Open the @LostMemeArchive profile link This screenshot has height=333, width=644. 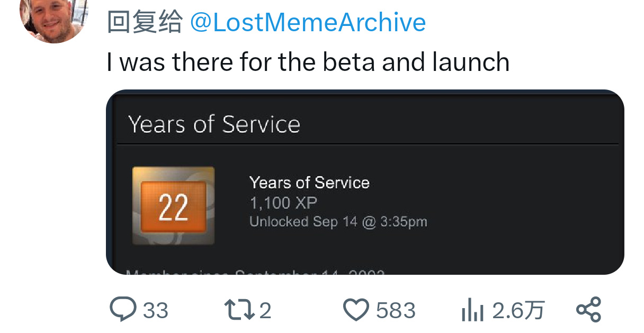click(x=308, y=22)
